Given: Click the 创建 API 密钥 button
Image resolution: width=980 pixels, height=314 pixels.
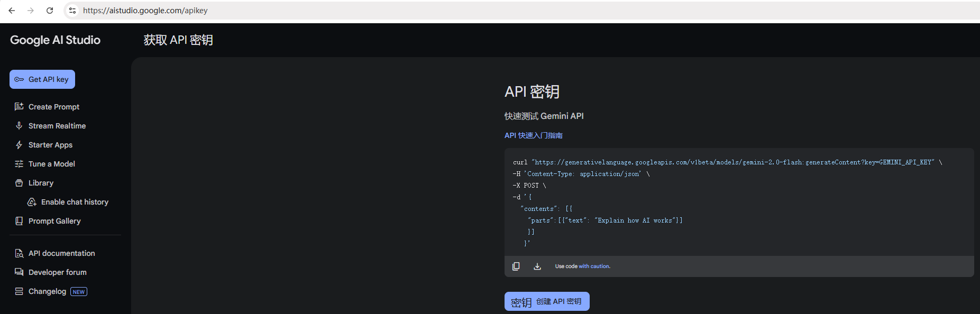Looking at the screenshot, I should (x=547, y=301).
